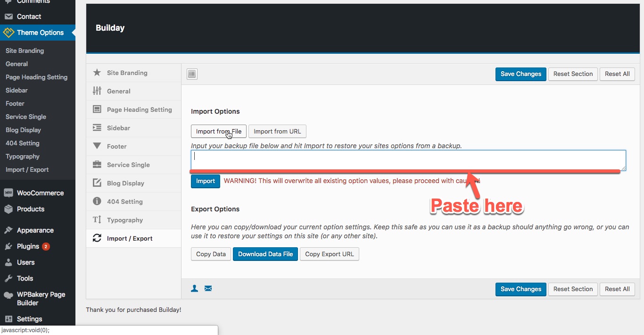Click the top Reset All button

[x=617, y=74]
